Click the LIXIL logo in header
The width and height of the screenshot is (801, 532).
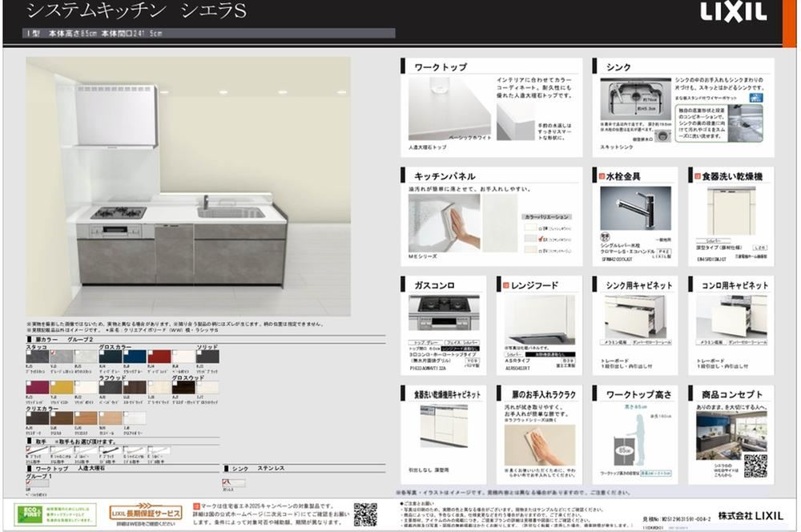734,12
